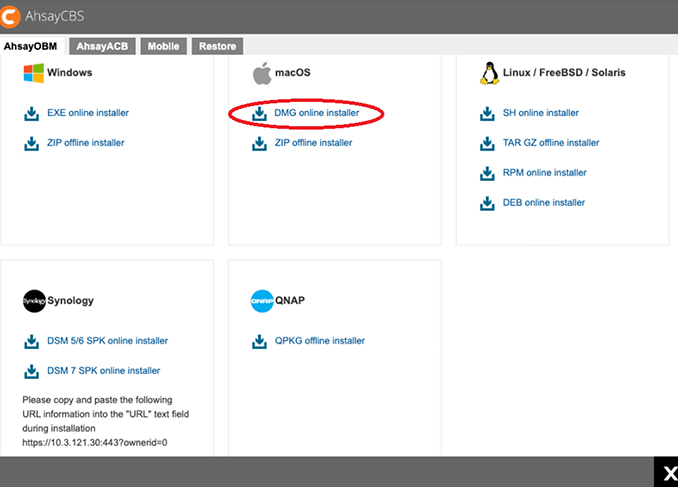Select the AhsayOBM tab

(34, 46)
